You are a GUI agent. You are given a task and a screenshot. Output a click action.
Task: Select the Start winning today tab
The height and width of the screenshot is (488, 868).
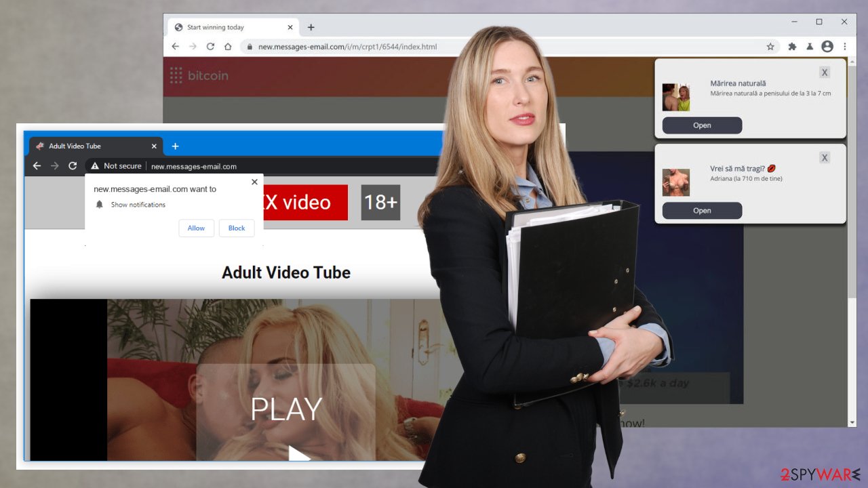[x=234, y=27]
